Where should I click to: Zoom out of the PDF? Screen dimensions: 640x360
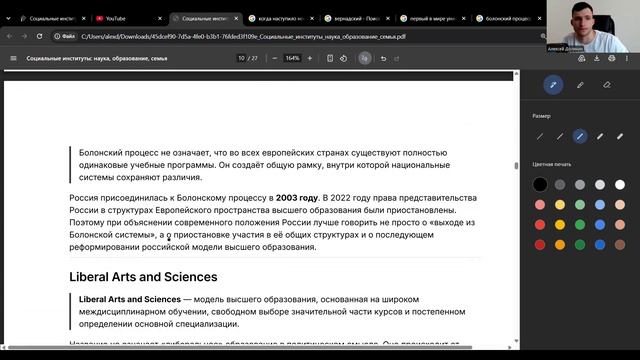275,58
